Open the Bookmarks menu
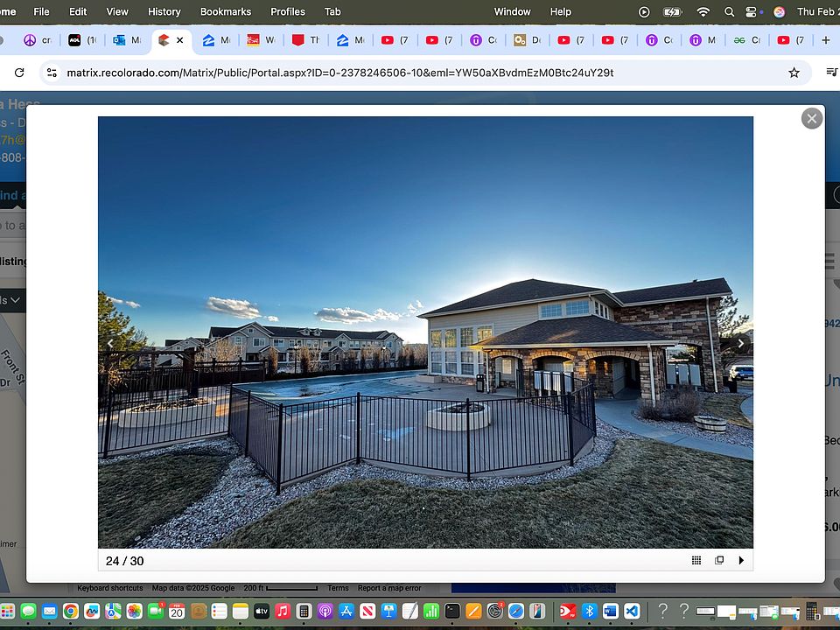This screenshot has height=630, width=840. click(x=225, y=11)
